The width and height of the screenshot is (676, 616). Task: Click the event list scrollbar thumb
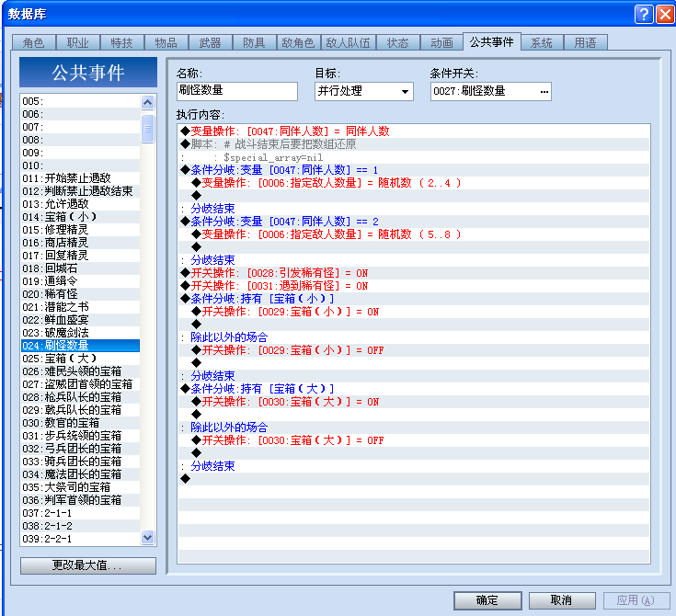[x=147, y=129]
